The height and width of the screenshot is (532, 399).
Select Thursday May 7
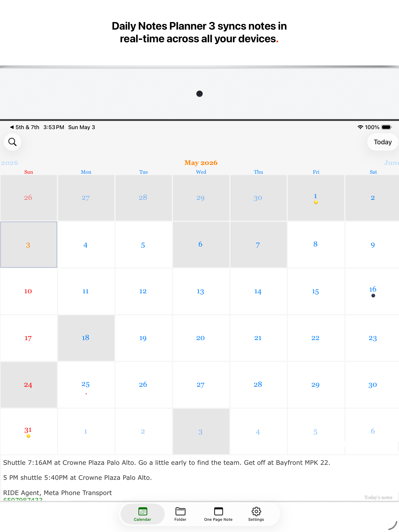(x=259, y=244)
